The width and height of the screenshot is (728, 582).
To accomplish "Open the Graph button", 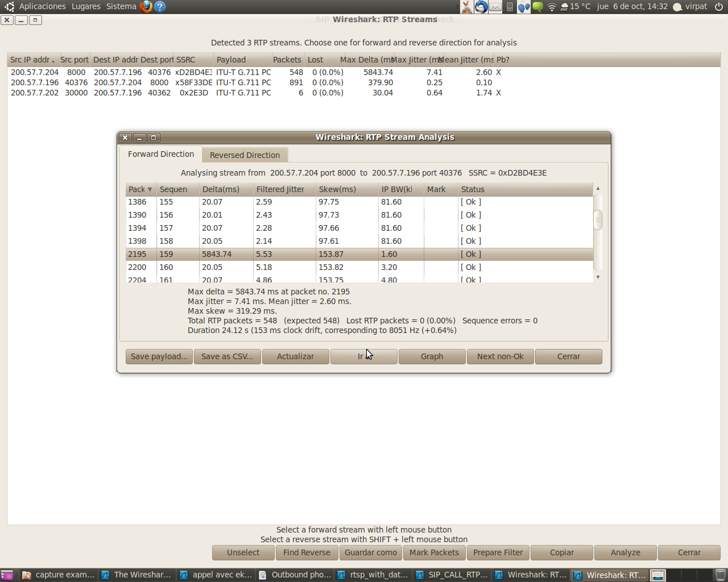I will tap(432, 356).
